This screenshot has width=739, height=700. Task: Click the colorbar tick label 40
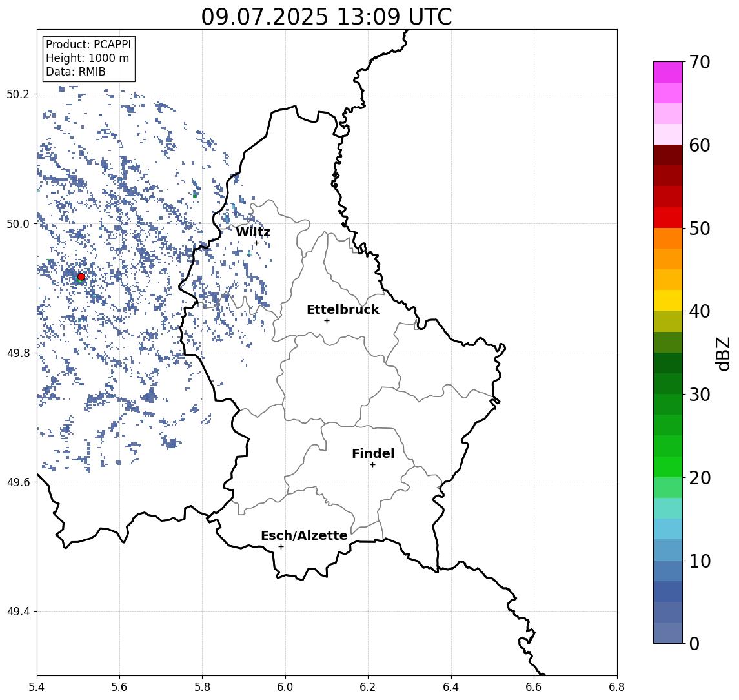700,311
